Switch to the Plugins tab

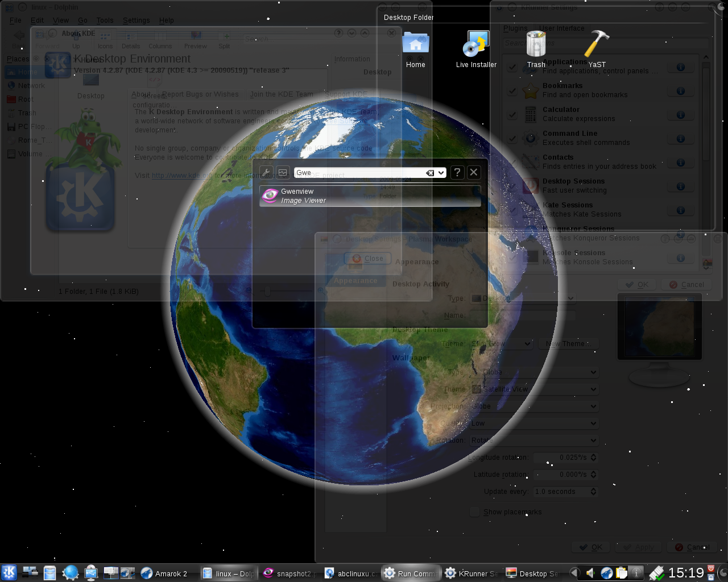(x=515, y=28)
